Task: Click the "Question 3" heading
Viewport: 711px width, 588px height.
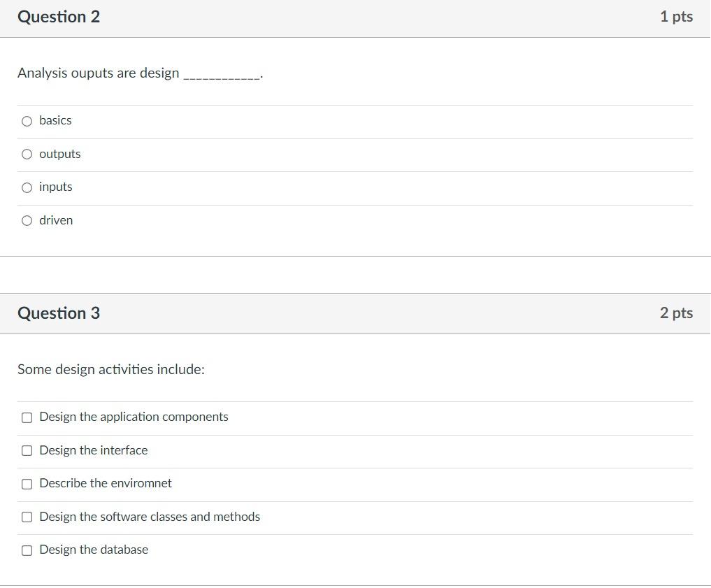Action: [x=59, y=313]
